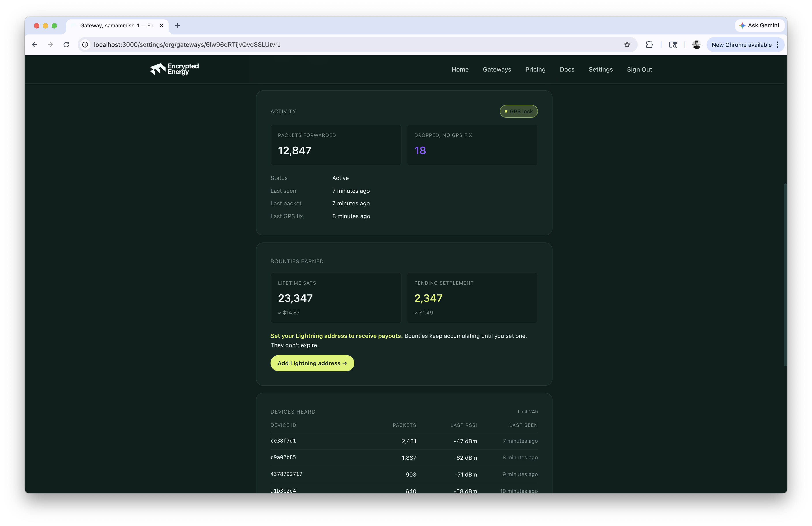Click the RSSI value -47 dBm
Viewport: 812px width, 526px height.
point(465,441)
